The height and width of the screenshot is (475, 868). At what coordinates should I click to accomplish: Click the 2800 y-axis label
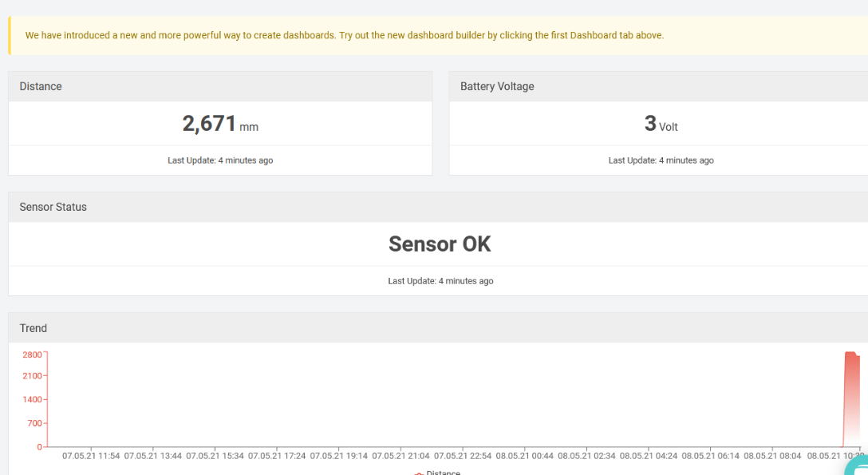pyautogui.click(x=32, y=355)
